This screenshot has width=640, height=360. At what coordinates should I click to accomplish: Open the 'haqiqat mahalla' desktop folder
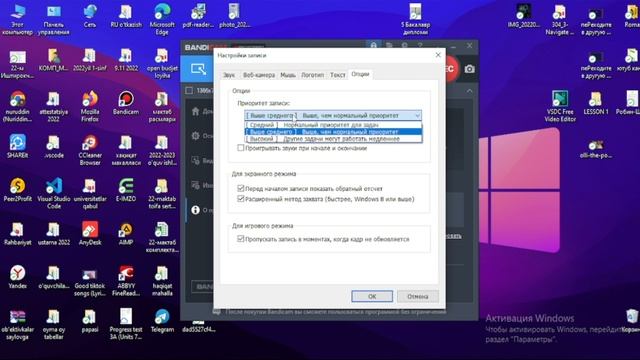[x=162, y=281]
